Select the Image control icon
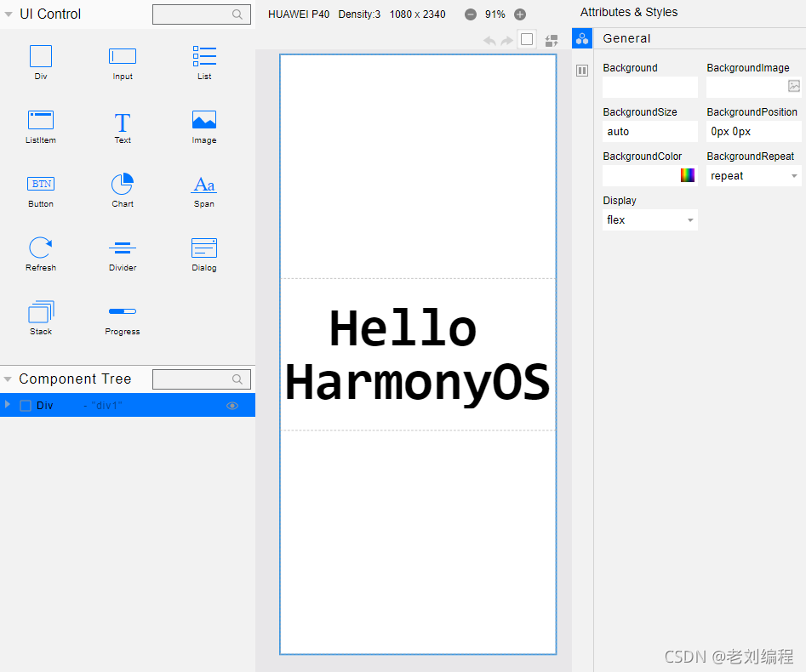 (x=204, y=120)
